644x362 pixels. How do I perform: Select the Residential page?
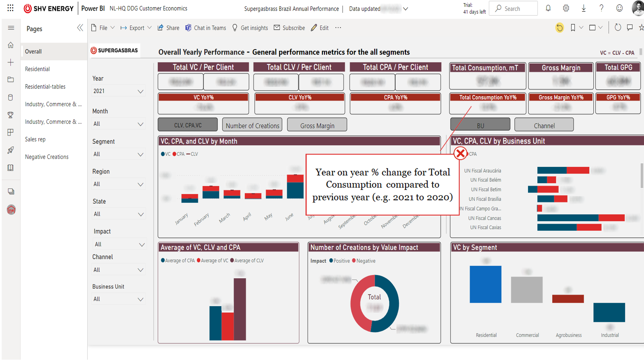coord(54,69)
